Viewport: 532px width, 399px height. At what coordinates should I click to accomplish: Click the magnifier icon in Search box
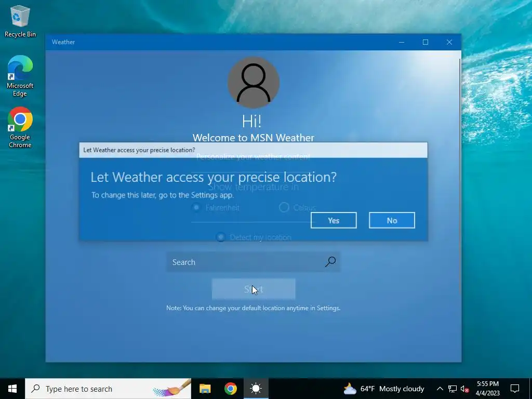click(330, 262)
